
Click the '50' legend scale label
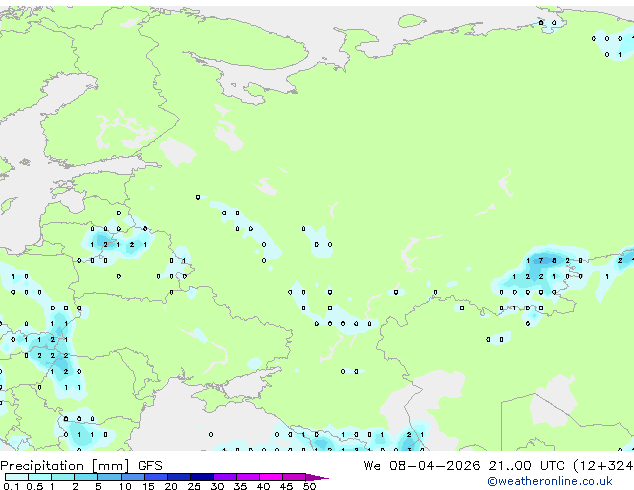(310, 486)
